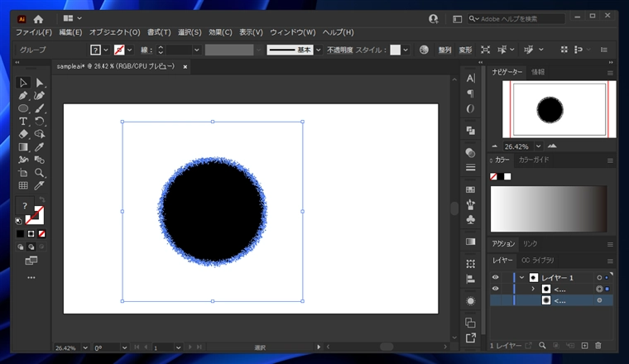Open the brush definition 基本 dropdown
The width and height of the screenshot is (629, 364).
[319, 50]
